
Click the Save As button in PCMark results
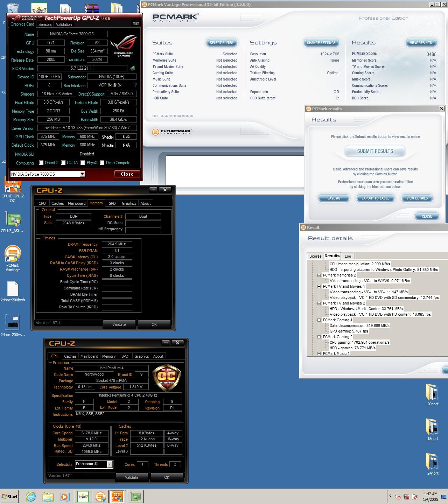pyautogui.click(x=334, y=198)
